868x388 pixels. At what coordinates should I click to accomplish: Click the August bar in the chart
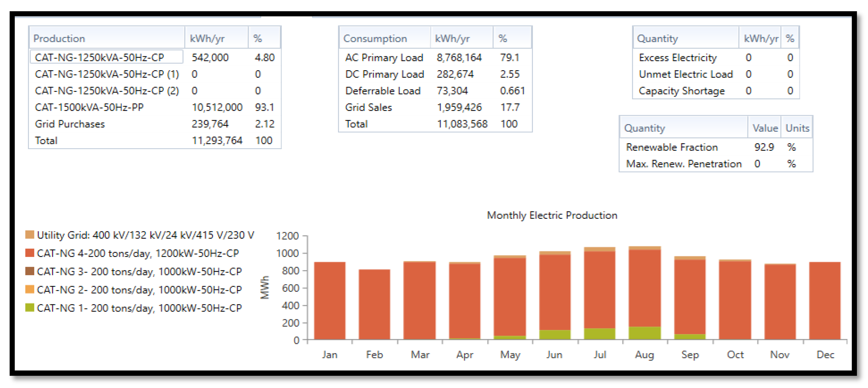click(x=644, y=293)
